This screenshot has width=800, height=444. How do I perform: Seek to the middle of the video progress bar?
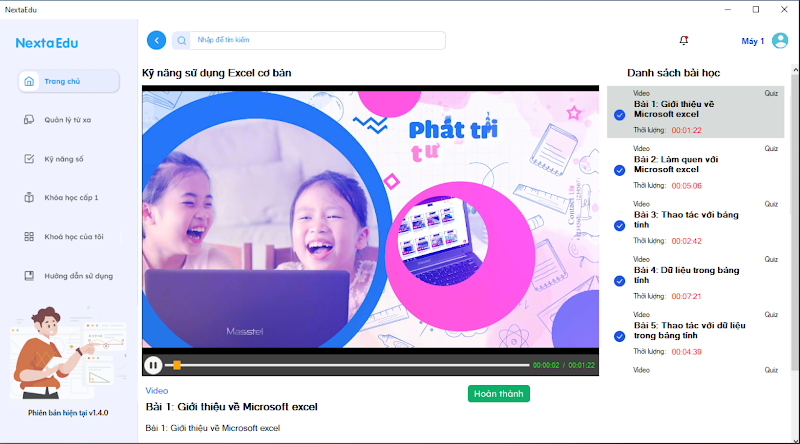pyautogui.click(x=347, y=365)
